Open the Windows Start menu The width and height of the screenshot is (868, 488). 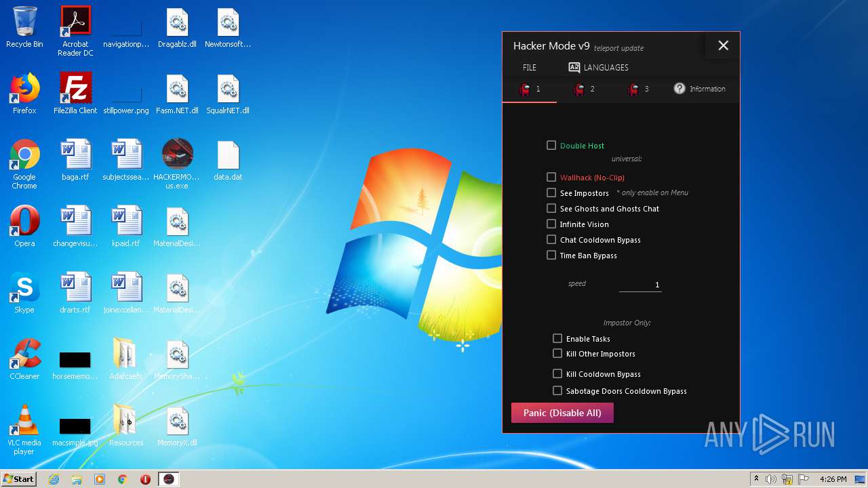[x=19, y=479]
